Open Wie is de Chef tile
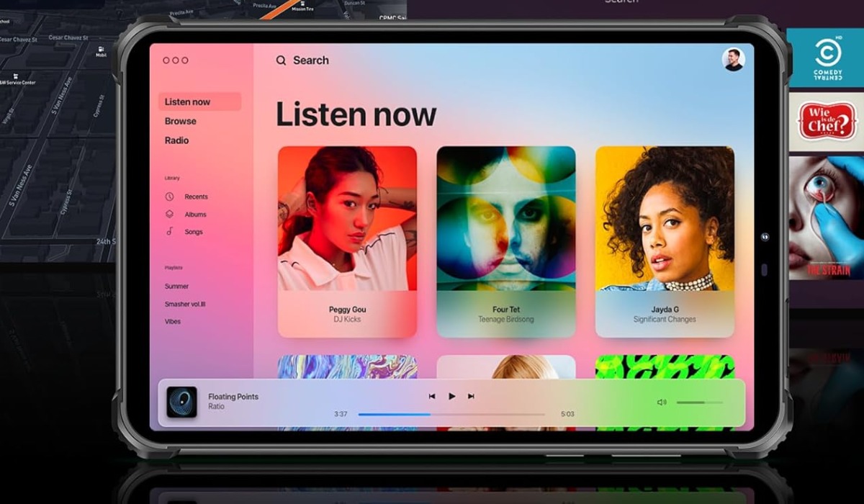The width and height of the screenshot is (864, 504). coord(827,120)
